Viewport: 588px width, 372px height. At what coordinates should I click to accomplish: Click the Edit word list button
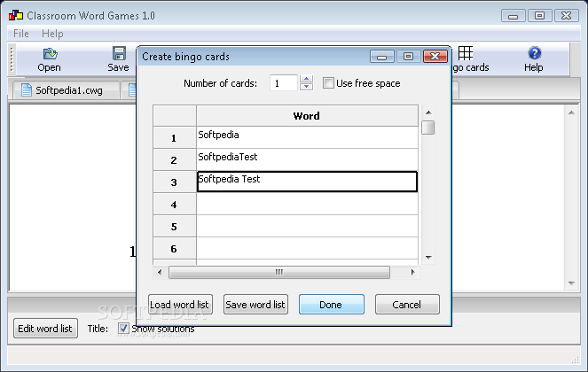pos(45,329)
